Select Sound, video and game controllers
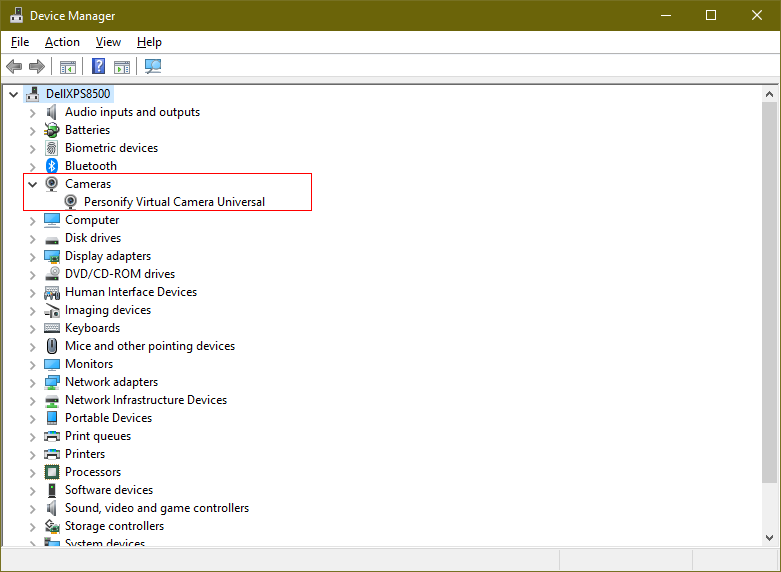 coord(156,508)
